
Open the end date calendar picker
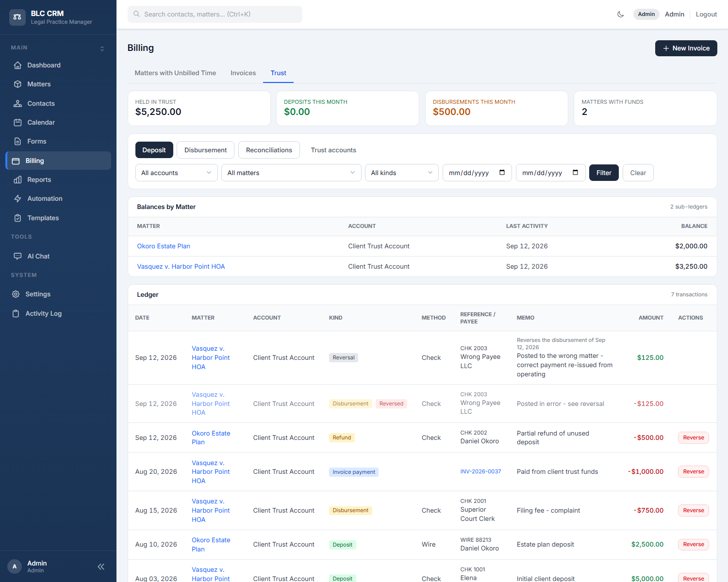pyautogui.click(x=575, y=172)
